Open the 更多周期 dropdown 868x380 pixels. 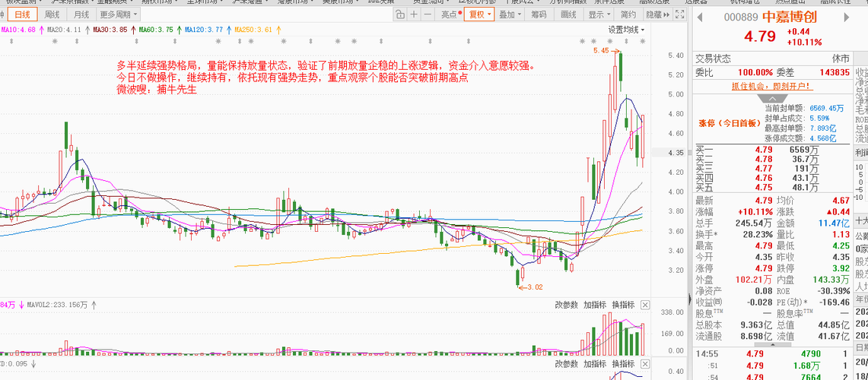tap(119, 15)
